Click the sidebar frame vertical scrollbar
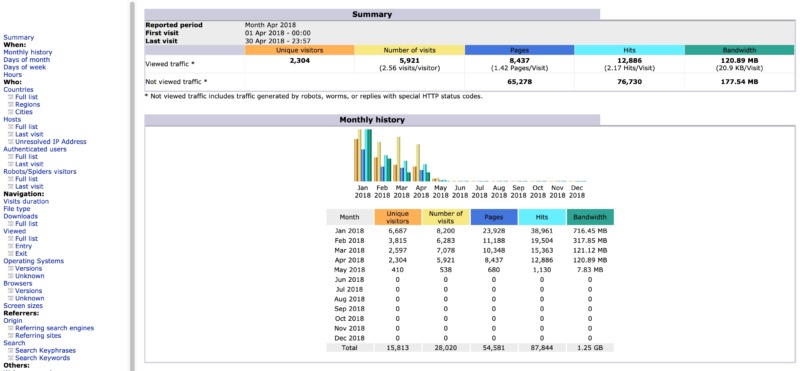This screenshot has width=800, height=371. (x=132, y=185)
